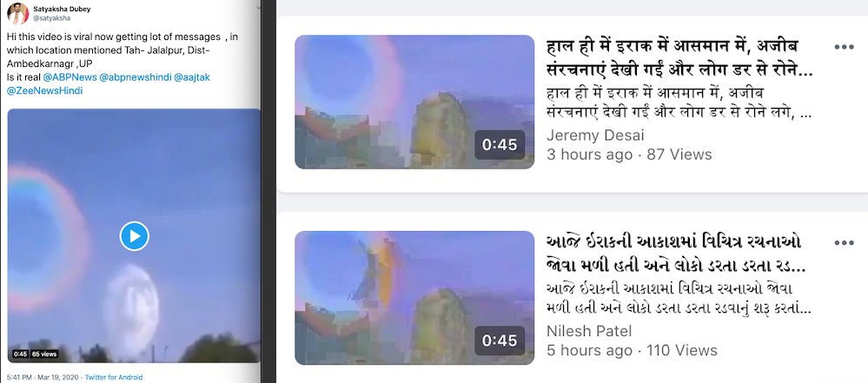Expand the tweet options chevron
The width and height of the screenshot is (868, 383).
coord(259,8)
